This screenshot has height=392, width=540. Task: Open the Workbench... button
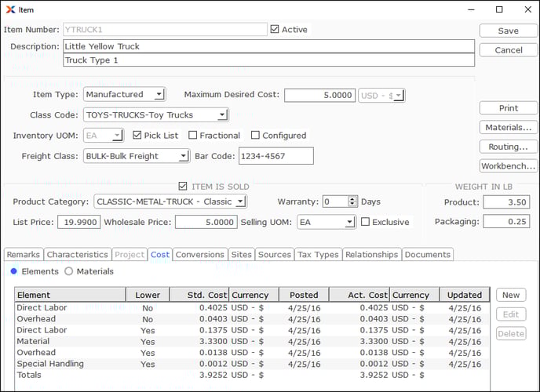pos(509,165)
